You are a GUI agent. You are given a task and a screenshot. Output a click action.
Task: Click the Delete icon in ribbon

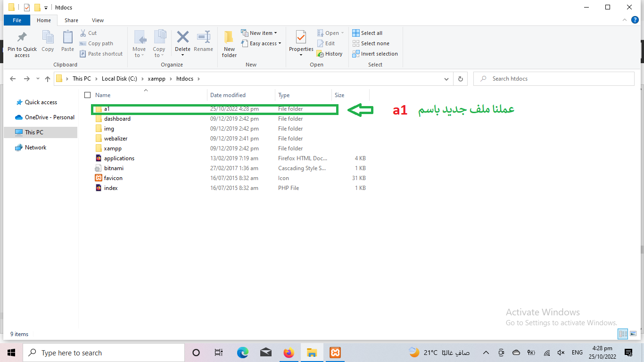[x=182, y=38]
